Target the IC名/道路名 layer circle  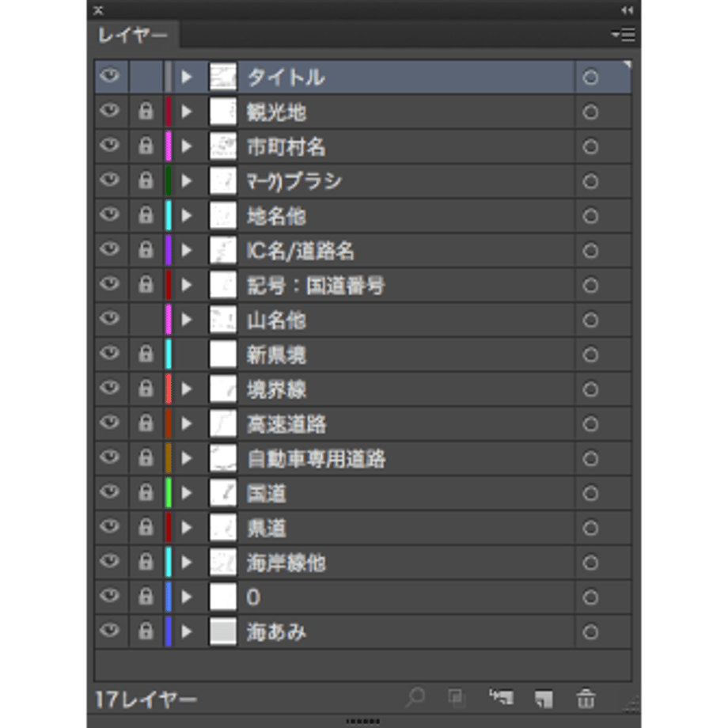590,251
